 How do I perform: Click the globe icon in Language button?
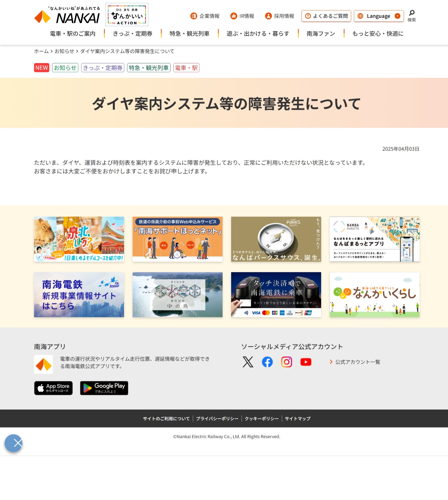click(x=360, y=16)
